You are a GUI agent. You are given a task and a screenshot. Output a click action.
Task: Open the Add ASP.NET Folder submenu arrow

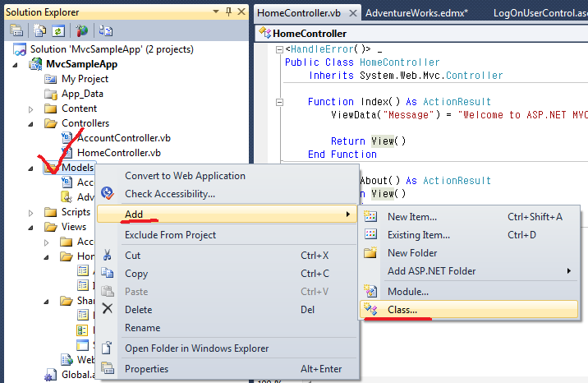(x=568, y=271)
